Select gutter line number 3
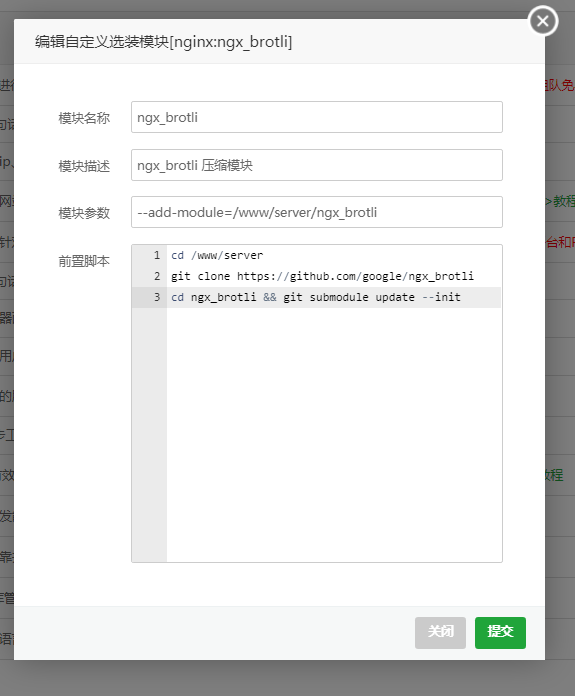Viewport: 575px width, 696px height. coord(157,297)
